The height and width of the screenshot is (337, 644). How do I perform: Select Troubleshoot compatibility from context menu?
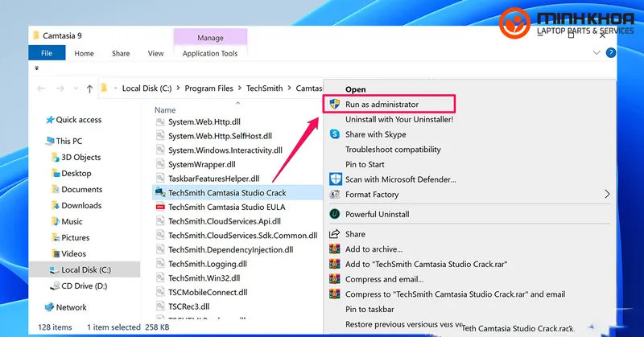pos(393,150)
